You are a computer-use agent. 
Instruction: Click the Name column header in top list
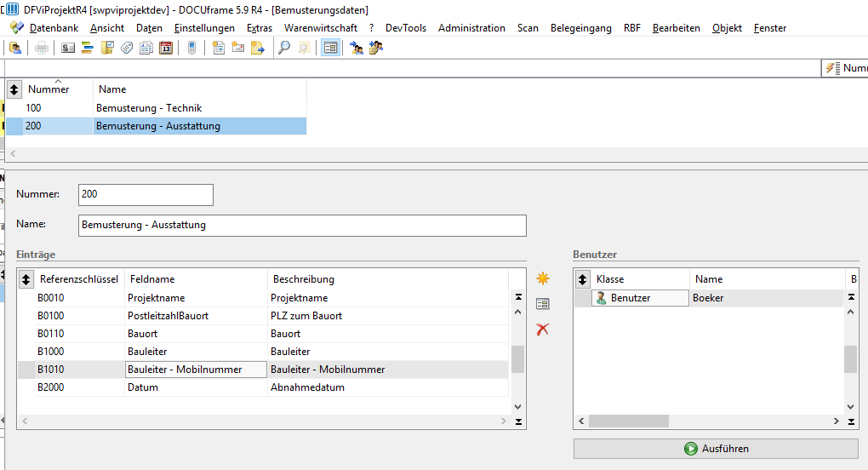[x=199, y=89]
